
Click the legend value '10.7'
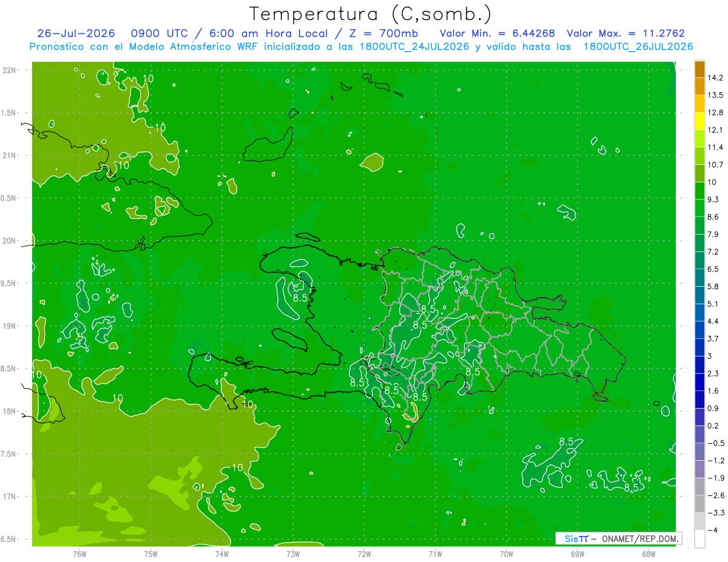[716, 165]
